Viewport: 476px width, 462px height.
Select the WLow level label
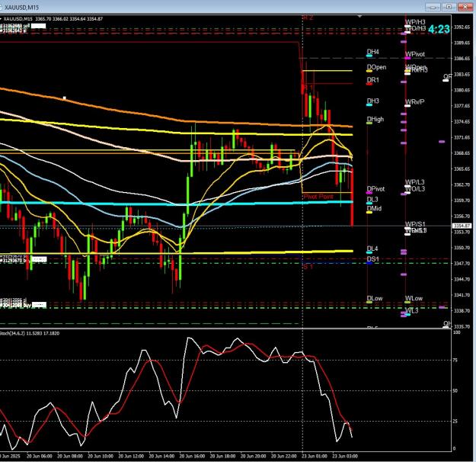(x=414, y=299)
